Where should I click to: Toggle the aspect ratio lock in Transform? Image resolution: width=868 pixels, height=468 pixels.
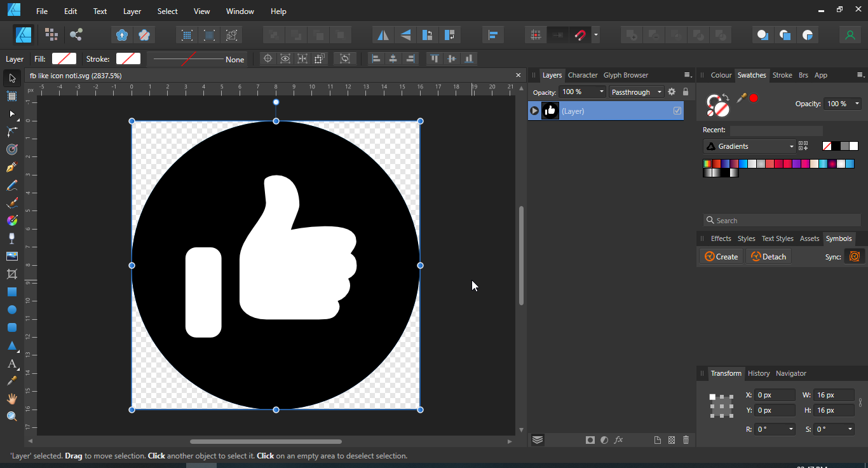pos(860,403)
